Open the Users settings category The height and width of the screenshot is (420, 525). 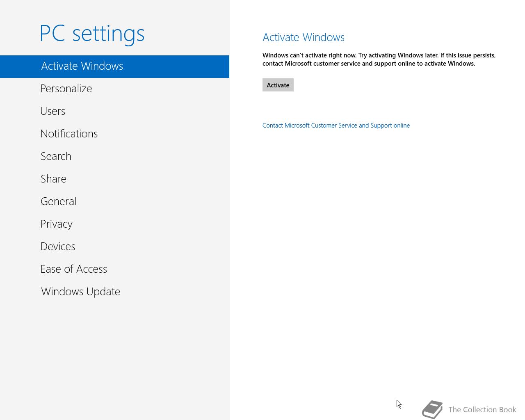(x=114, y=111)
